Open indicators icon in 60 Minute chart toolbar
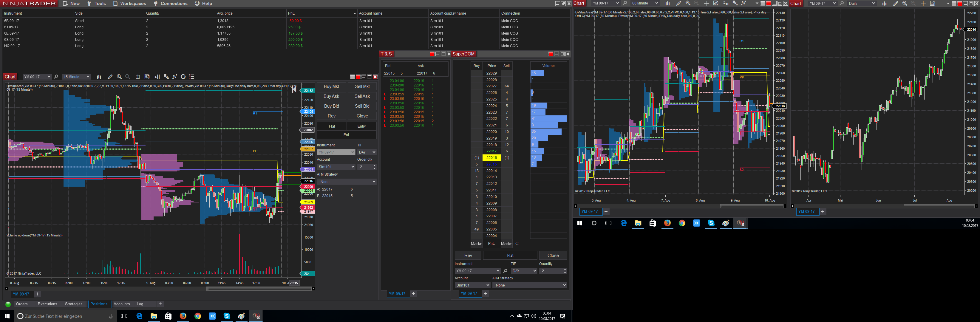 (x=735, y=3)
